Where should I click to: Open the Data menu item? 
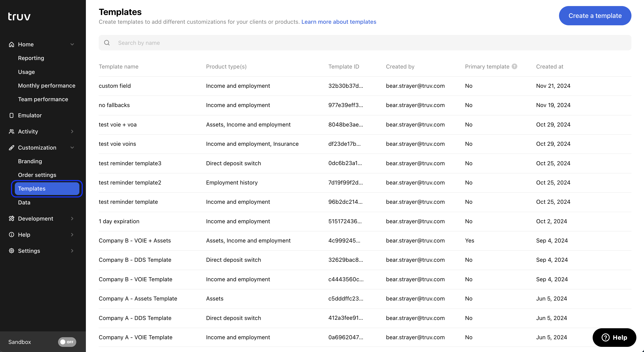pyautogui.click(x=24, y=202)
